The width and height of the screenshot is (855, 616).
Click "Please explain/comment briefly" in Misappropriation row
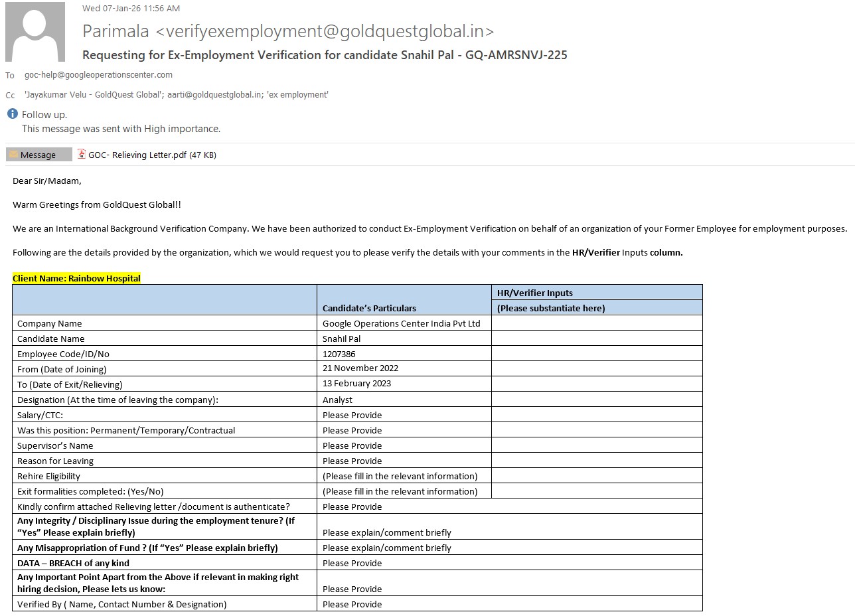coord(387,548)
